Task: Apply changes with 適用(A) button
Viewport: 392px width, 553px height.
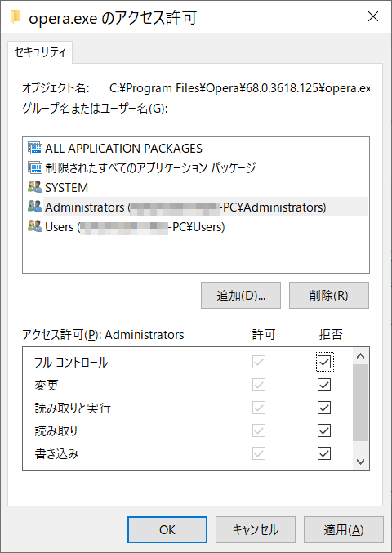Action: point(344,529)
